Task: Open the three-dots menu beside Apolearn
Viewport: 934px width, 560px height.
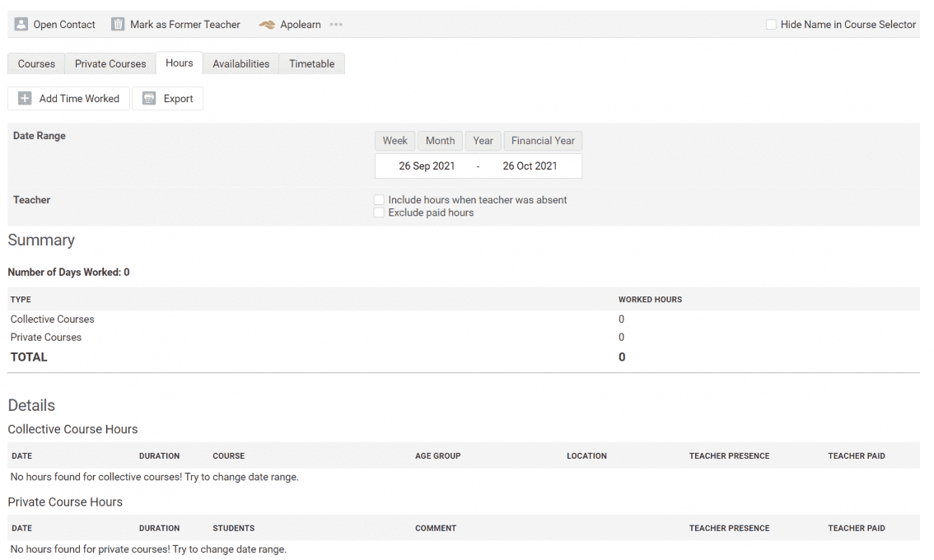Action: (x=336, y=25)
